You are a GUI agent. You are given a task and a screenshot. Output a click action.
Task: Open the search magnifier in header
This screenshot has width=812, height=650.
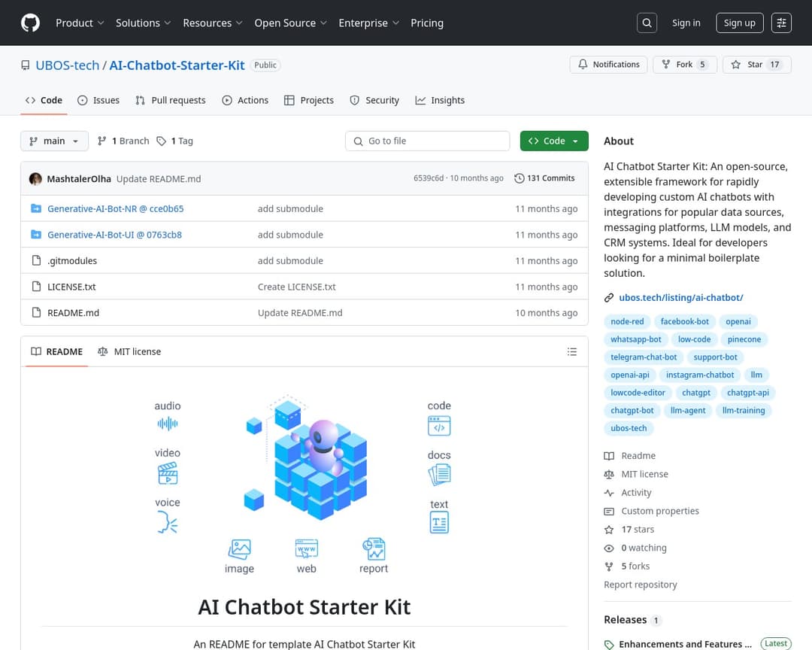coord(647,23)
